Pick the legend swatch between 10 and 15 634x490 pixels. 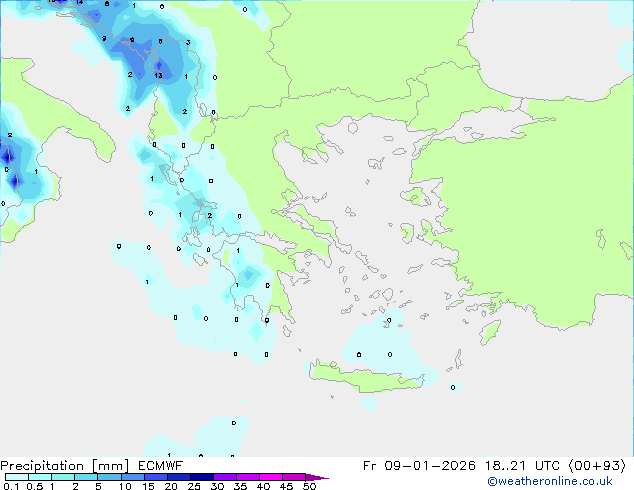pos(133,477)
